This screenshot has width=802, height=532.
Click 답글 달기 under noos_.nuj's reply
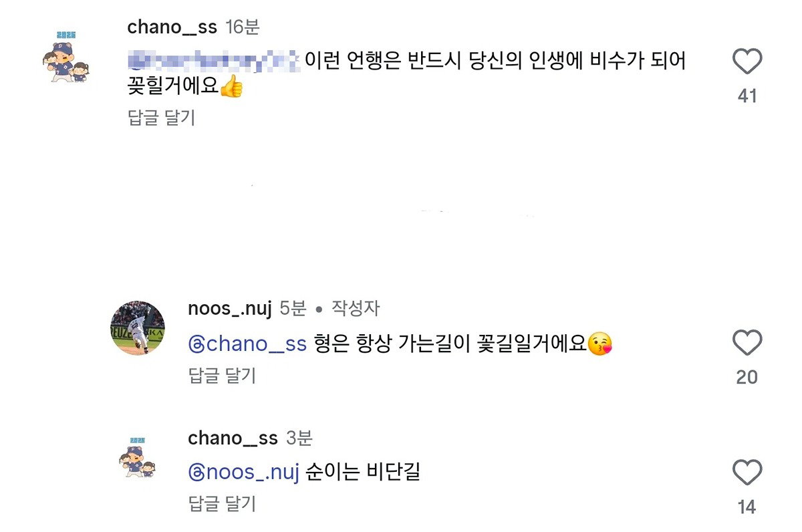[222, 376]
